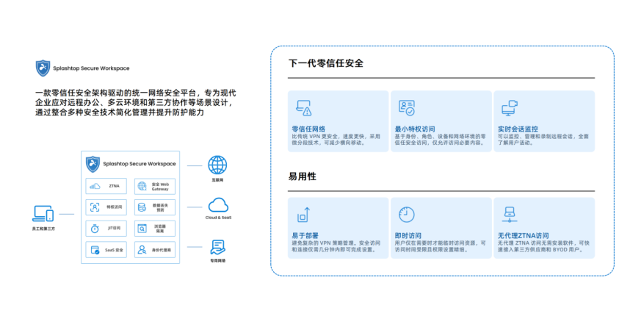Click the 即时访问 clock icon
The width and height of the screenshot is (644, 322).
pyautogui.click(x=407, y=215)
